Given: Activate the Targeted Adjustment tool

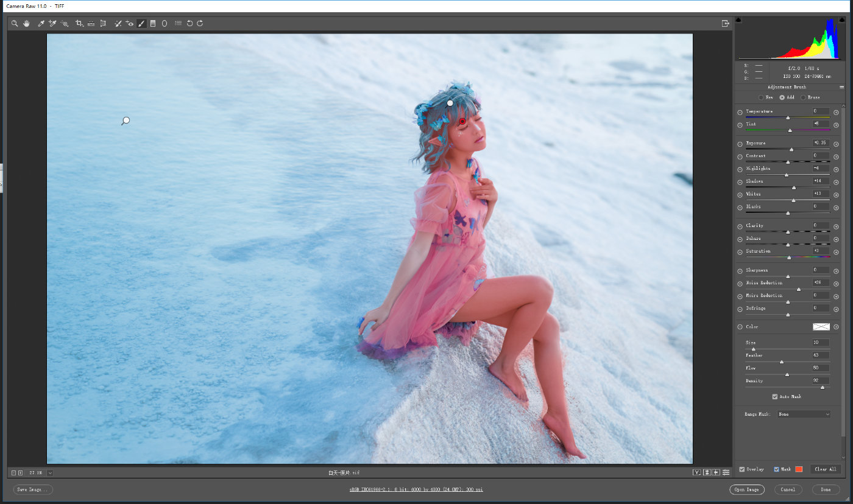Looking at the screenshot, I should pos(64,24).
